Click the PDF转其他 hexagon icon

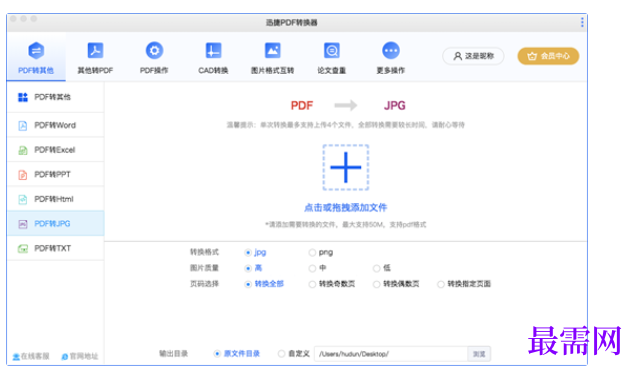click(36, 51)
